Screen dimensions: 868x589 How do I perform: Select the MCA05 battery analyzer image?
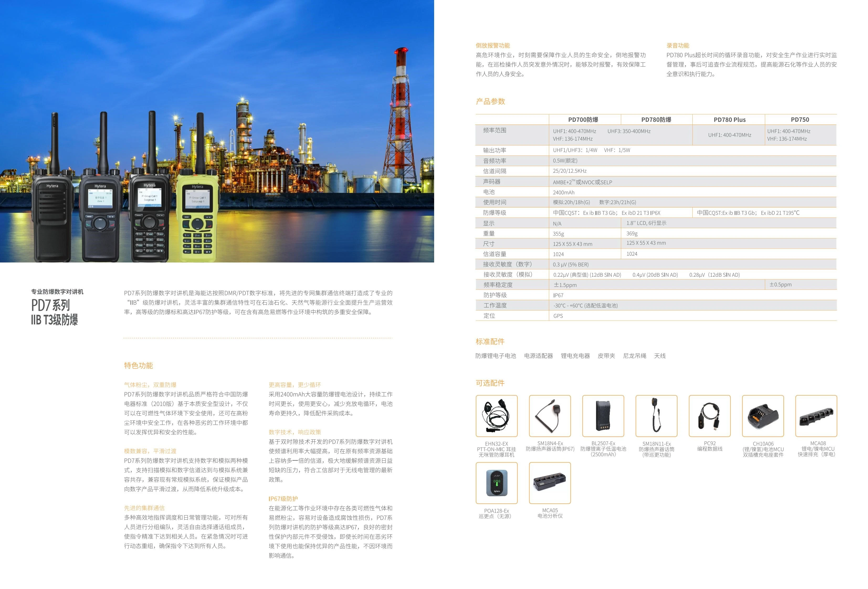[x=550, y=482]
